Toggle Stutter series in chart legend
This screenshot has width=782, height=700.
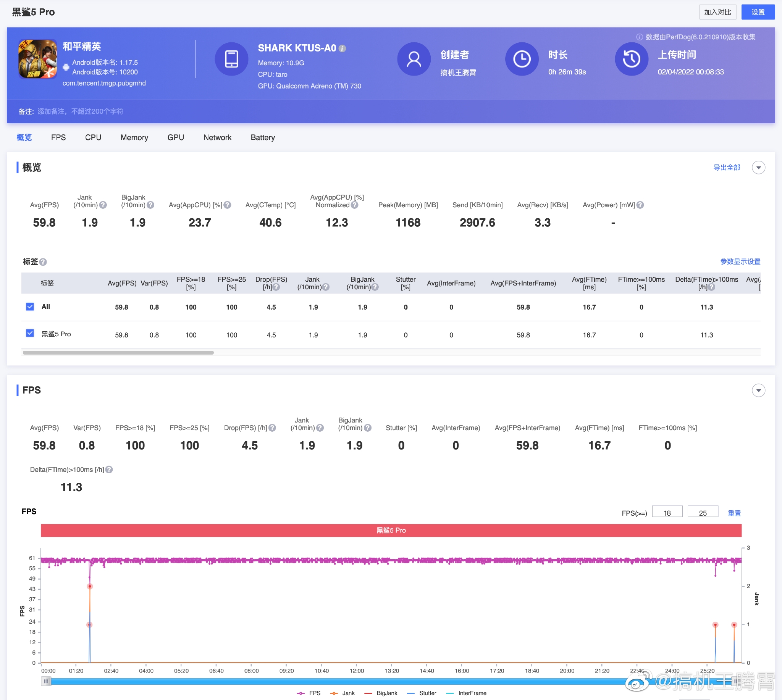(x=422, y=693)
